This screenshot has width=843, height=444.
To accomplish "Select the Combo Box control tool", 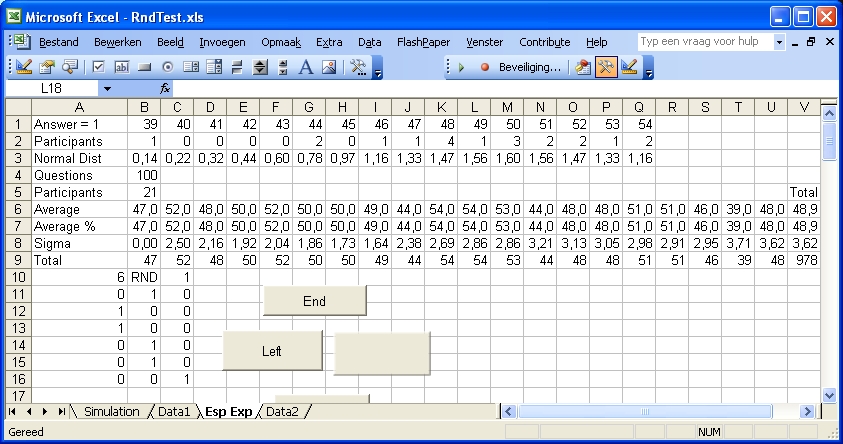I will [x=214, y=67].
